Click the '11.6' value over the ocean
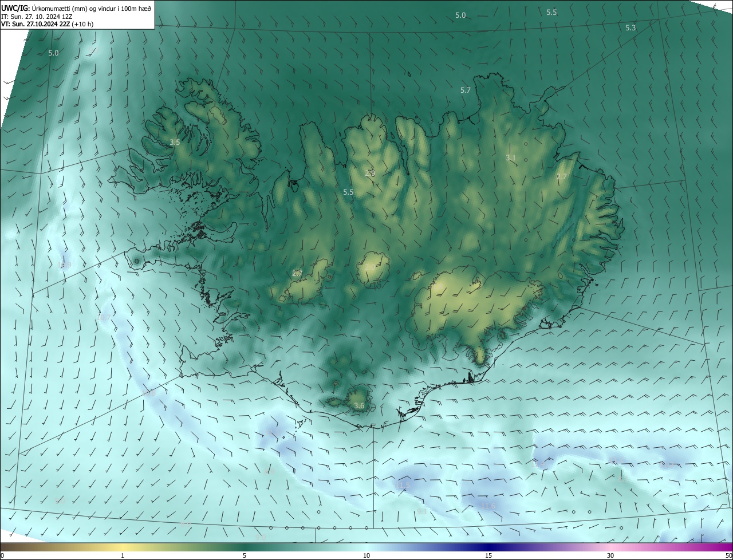Screen dimensions: 733x560 click(488, 506)
